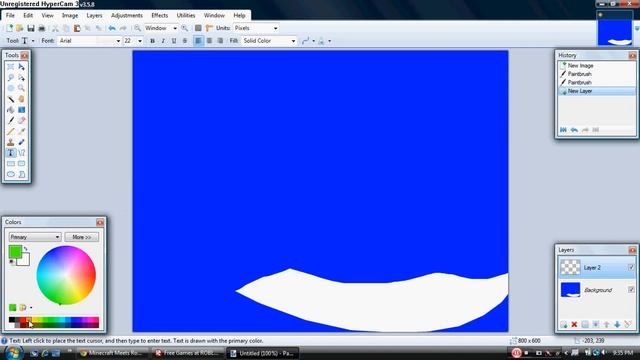Select the Pencil tool
The image size is (640, 360).
coord(11,131)
